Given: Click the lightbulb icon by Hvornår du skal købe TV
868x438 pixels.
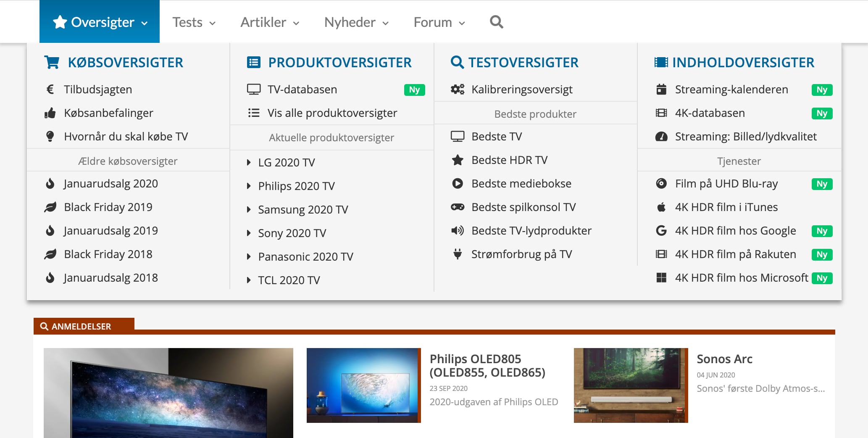Looking at the screenshot, I should click(x=50, y=136).
